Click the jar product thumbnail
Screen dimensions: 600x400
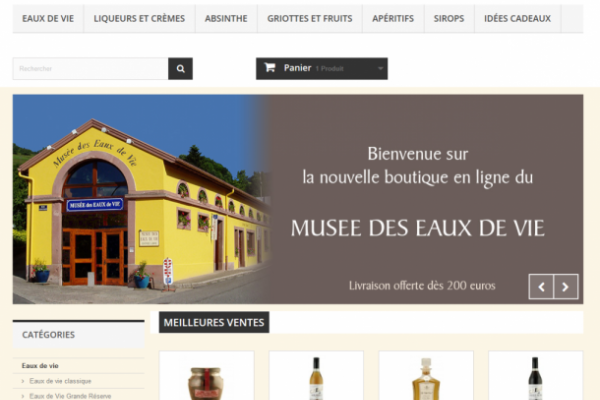click(206, 382)
